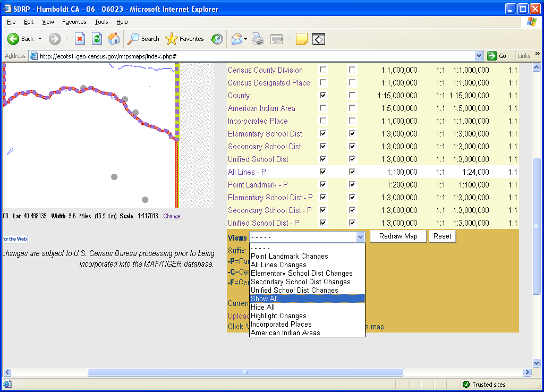This screenshot has height=392, width=544.
Task: Click the Print icon in the toolbar
Action: coord(258,39)
